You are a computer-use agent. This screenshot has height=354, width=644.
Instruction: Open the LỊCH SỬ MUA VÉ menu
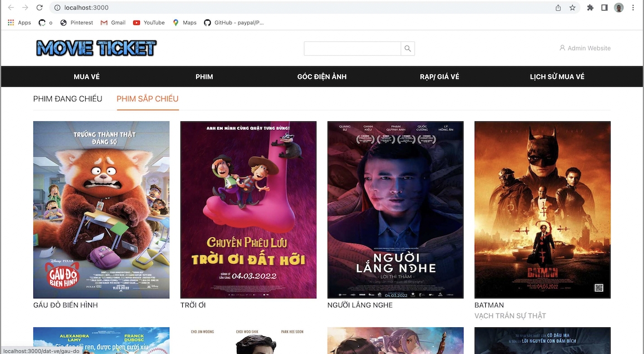557,77
